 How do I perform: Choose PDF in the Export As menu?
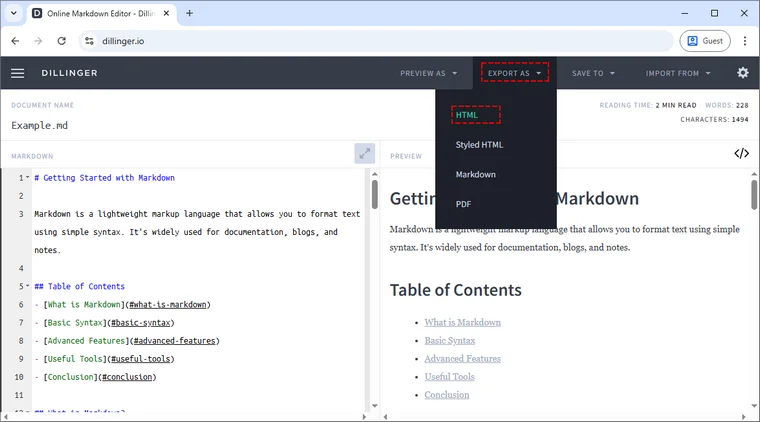click(463, 204)
